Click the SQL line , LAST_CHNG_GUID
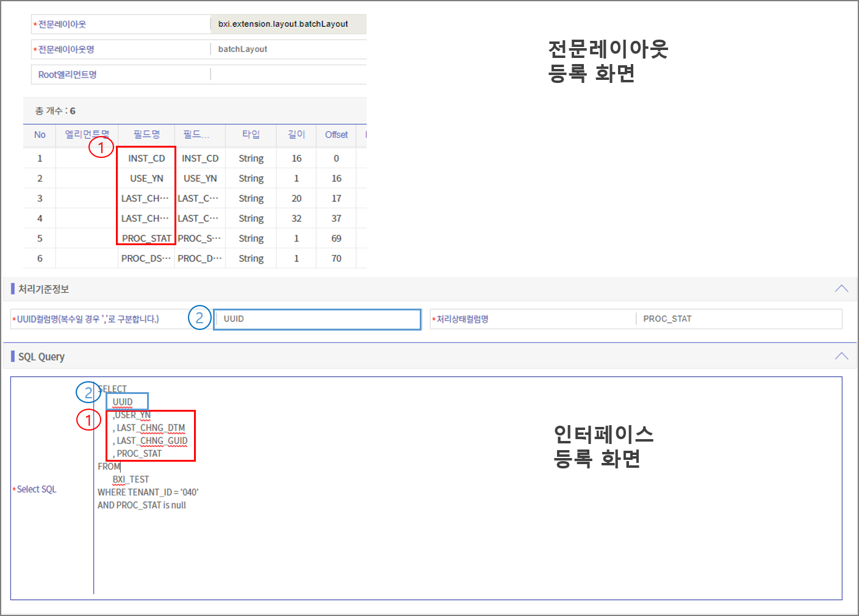Viewport: 859px width, 616px height. (150, 441)
